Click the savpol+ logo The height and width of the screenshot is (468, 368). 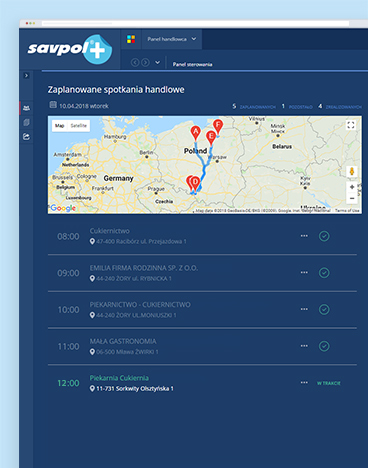70,49
